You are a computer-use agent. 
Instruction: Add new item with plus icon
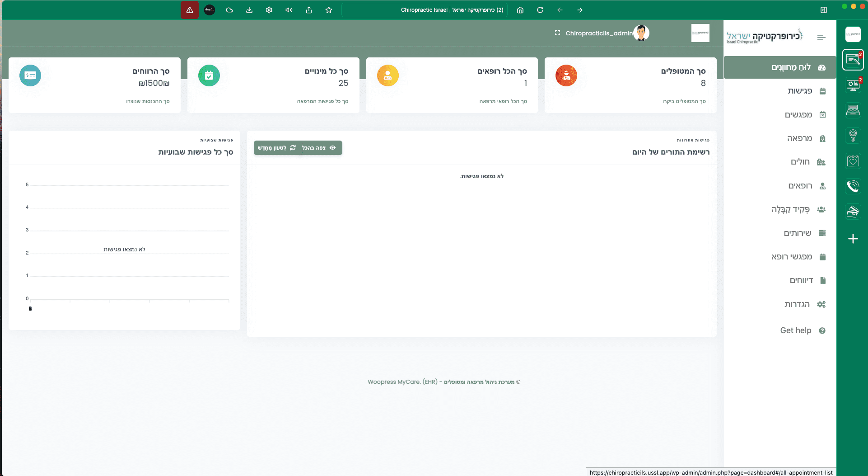(x=853, y=239)
